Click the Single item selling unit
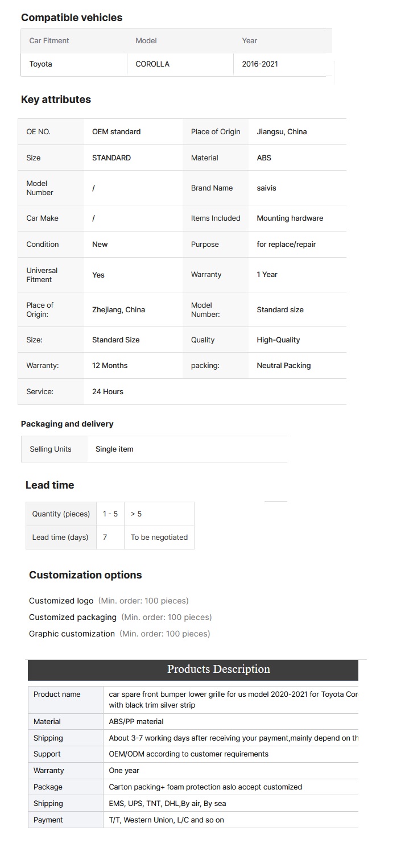Screen dimensions: 405x868 point(114,449)
